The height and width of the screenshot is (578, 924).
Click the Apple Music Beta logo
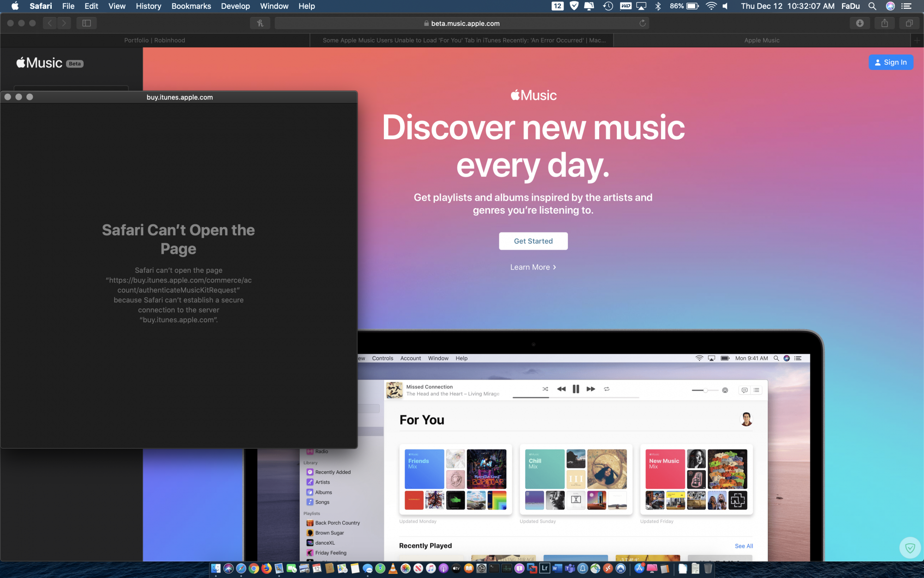pyautogui.click(x=50, y=63)
